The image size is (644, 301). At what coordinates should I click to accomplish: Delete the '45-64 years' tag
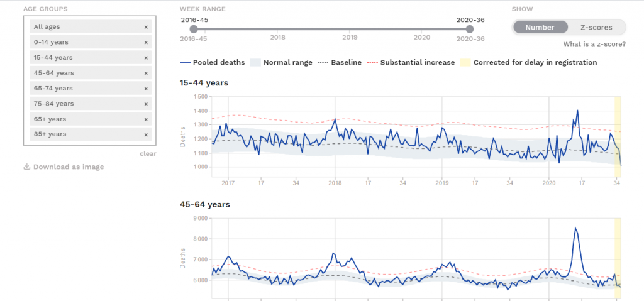coord(146,73)
